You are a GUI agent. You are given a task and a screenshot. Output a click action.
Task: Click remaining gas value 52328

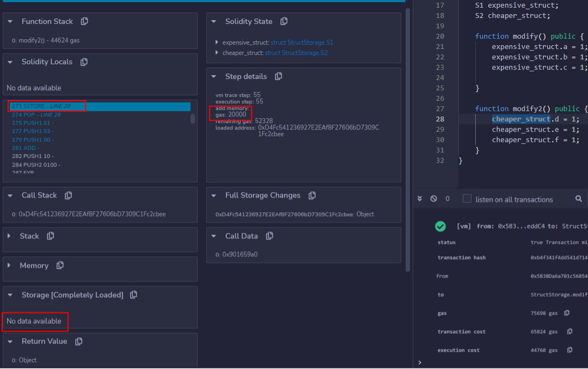(x=264, y=121)
